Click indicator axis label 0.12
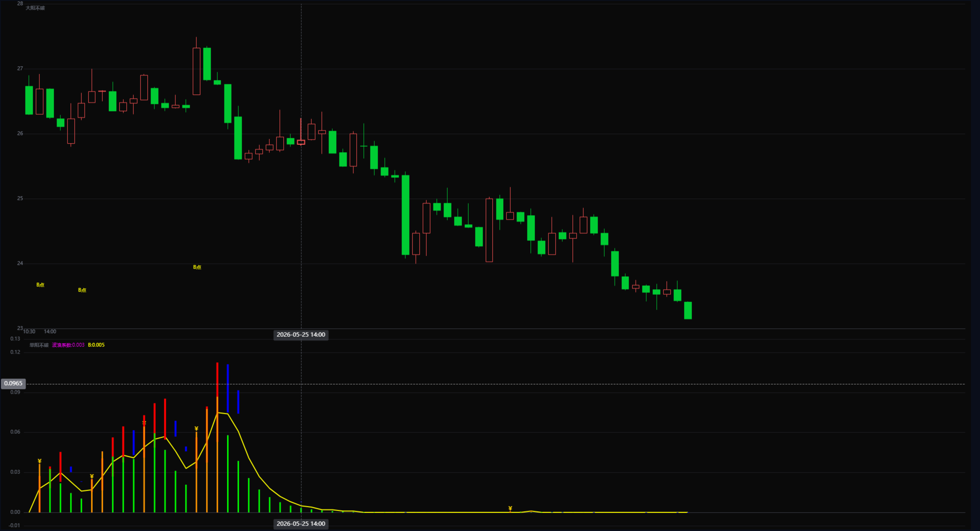The width and height of the screenshot is (980, 531). (15, 352)
